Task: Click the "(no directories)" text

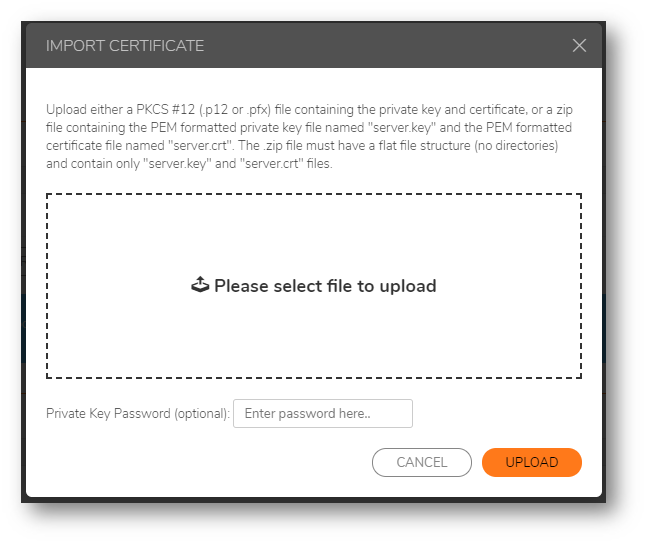Action: (x=522, y=146)
